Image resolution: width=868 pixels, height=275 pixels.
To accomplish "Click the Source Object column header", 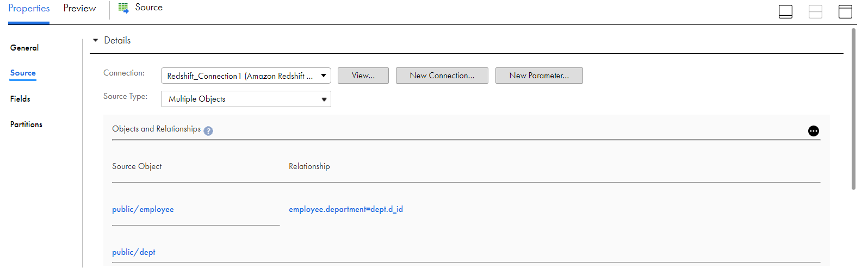I will [137, 166].
